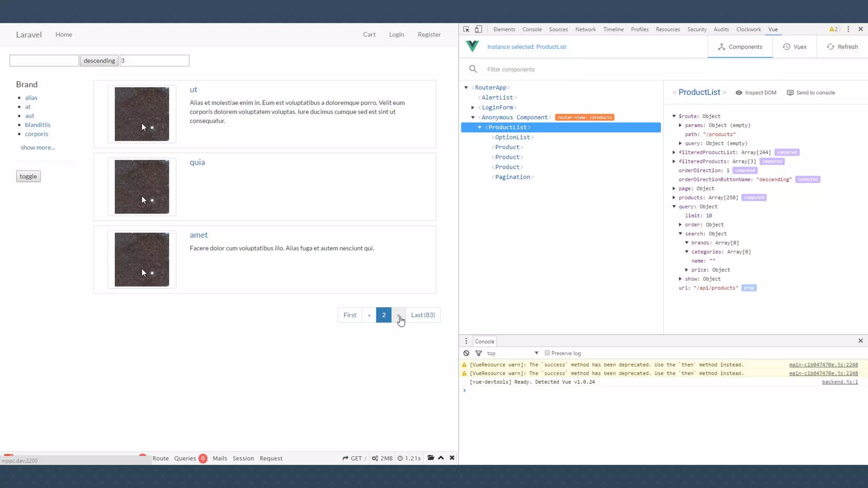Expand the filteredProducts Array[3] property
868x488 pixels.
pos(674,161)
